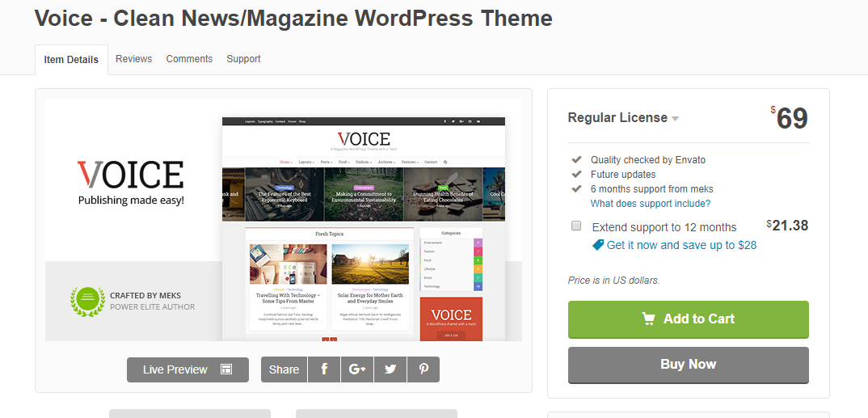Click the blue tag icon beside save offer
The height and width of the screenshot is (418, 868).
tap(598, 245)
